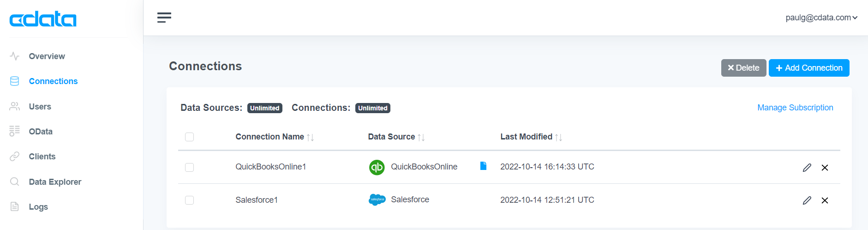This screenshot has width=868, height=230.
Task: Click the Connections database icon in sidebar
Action: (x=15, y=81)
